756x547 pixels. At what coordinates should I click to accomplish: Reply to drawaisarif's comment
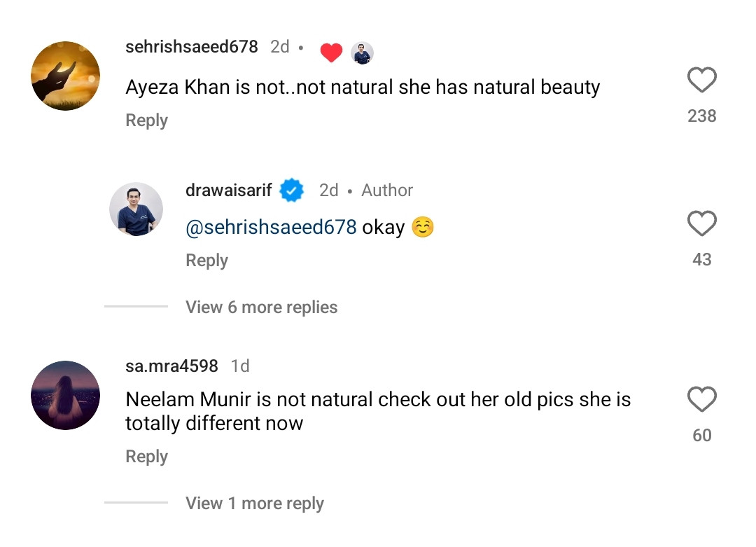click(206, 261)
